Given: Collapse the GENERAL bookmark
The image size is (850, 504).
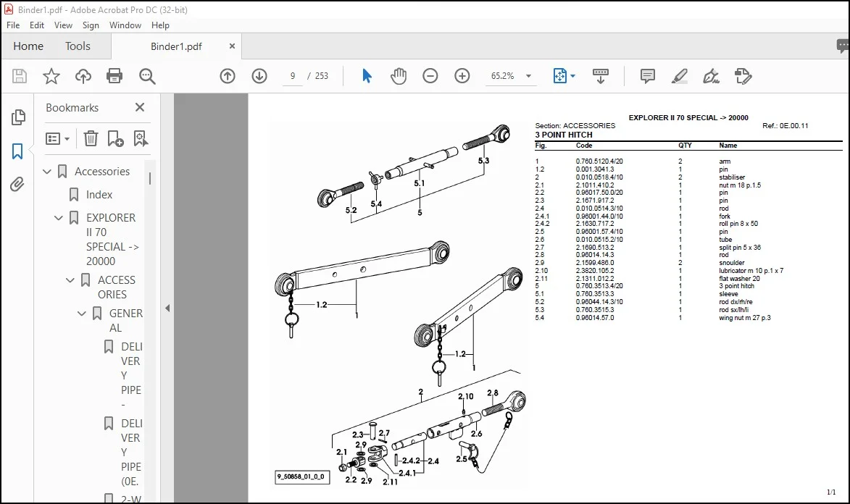Looking at the screenshot, I should pos(81,314).
